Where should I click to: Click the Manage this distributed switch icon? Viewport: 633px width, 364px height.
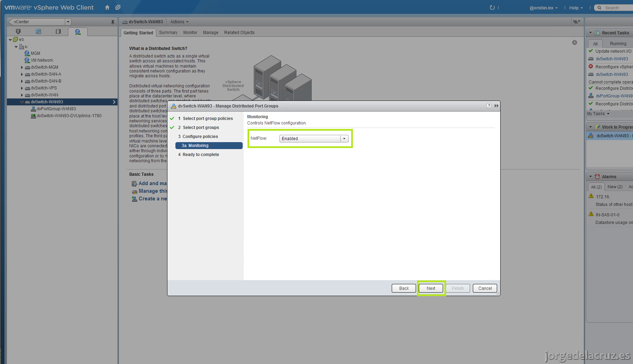[x=134, y=191]
